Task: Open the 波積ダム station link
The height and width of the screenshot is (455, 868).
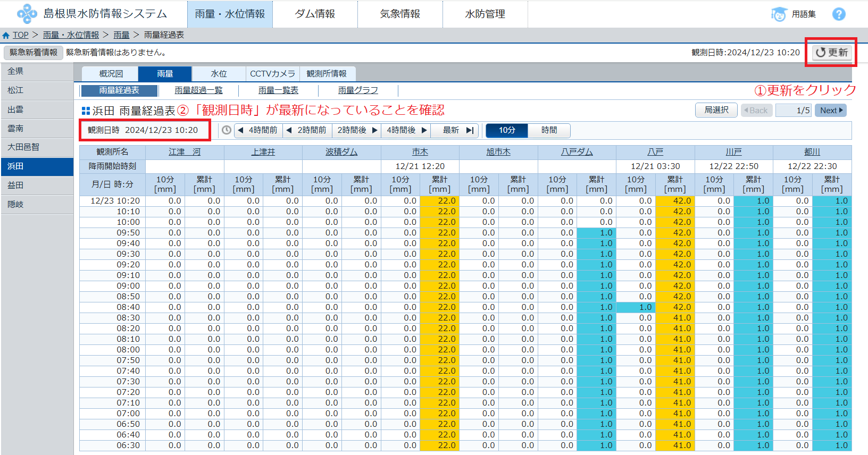Action: coord(341,152)
